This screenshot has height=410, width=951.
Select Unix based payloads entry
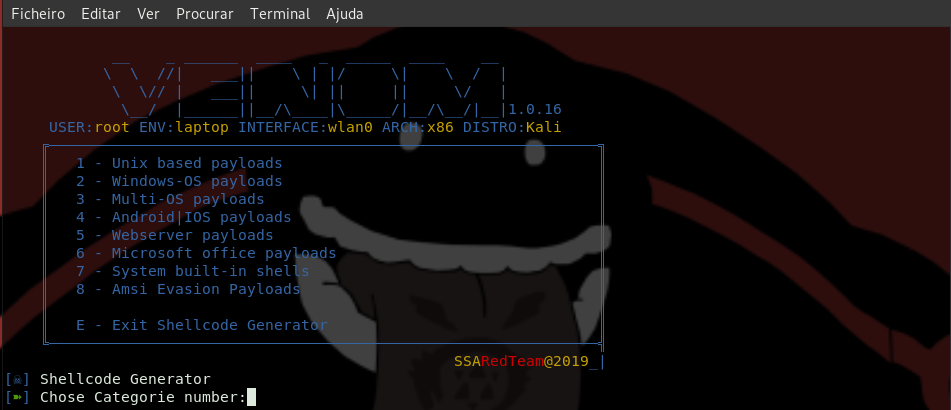(180, 163)
